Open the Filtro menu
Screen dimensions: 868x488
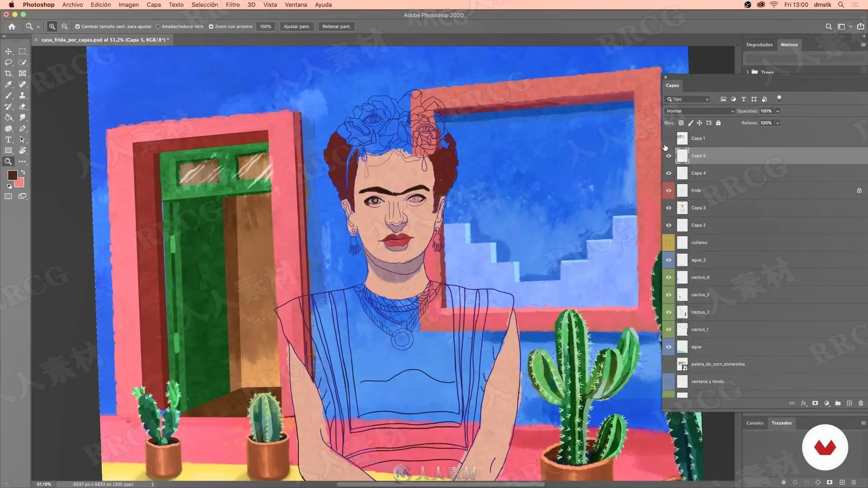point(232,5)
